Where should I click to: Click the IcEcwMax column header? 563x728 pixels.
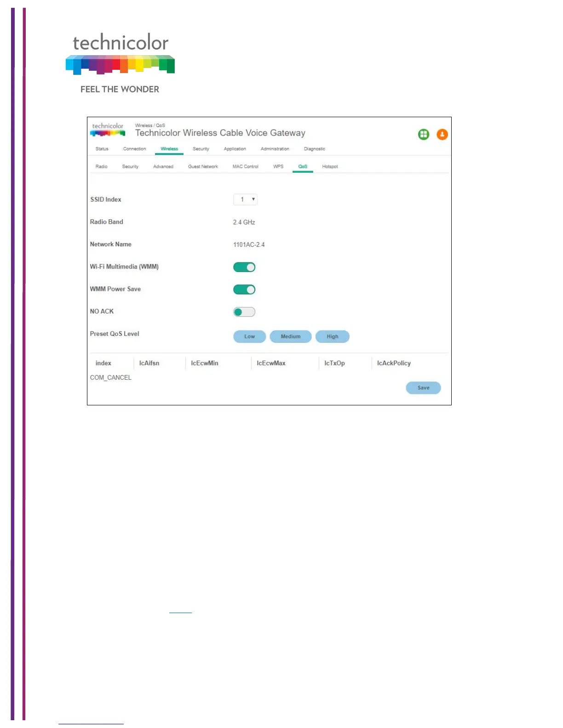(x=271, y=363)
